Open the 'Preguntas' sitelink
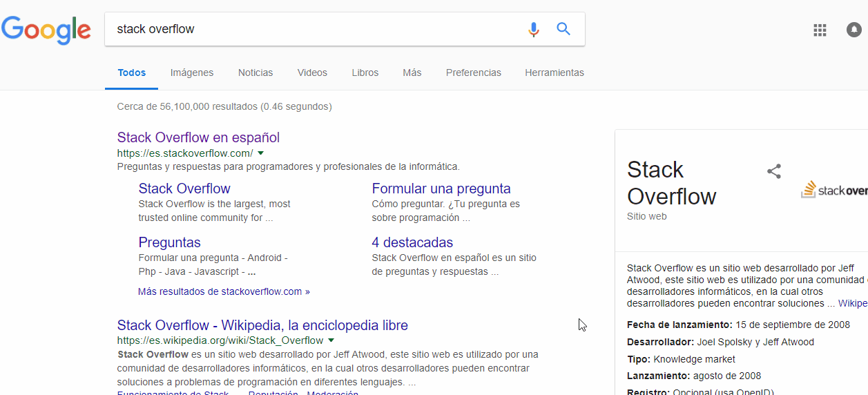Viewport: 868px width, 395px height. (170, 242)
